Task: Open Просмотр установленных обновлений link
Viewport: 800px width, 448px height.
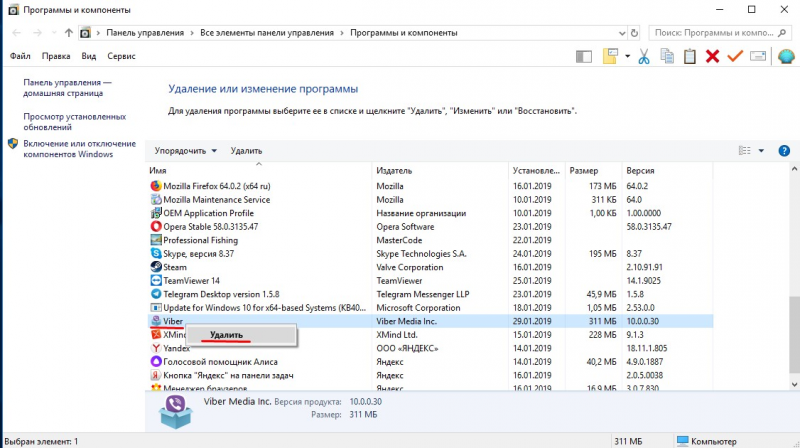Action: [74, 122]
